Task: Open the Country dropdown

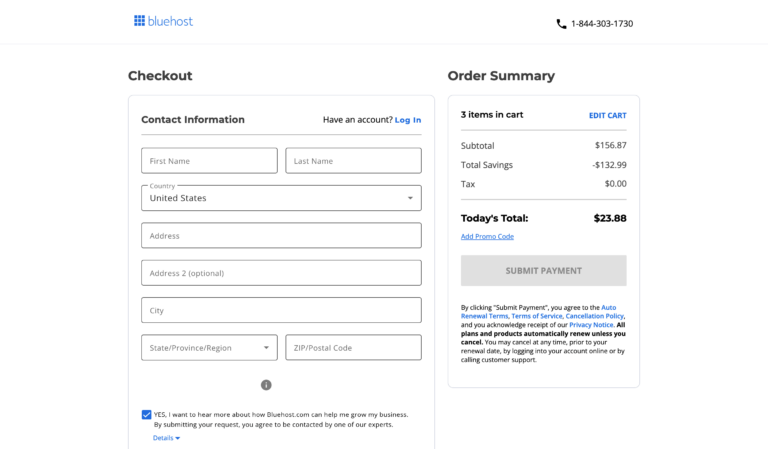Action: point(281,198)
